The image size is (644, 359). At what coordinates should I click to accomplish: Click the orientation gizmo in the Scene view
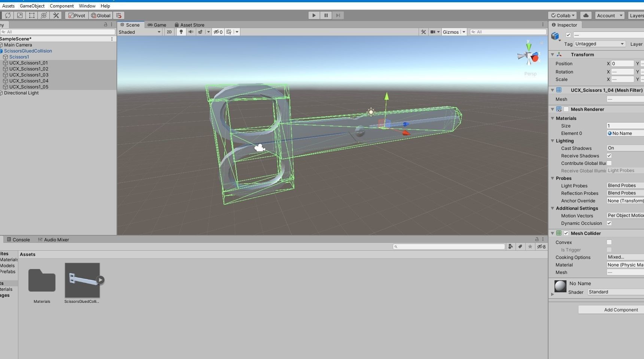click(x=528, y=56)
